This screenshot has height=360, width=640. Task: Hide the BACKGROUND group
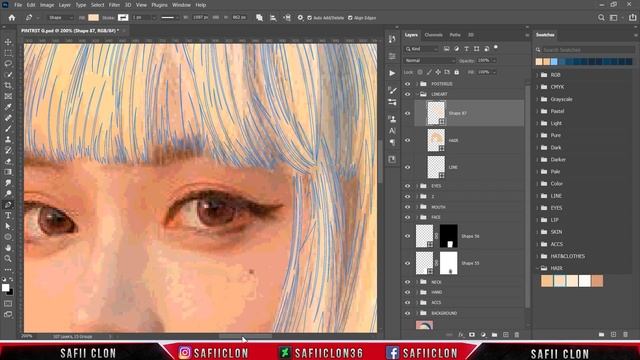pyautogui.click(x=407, y=313)
